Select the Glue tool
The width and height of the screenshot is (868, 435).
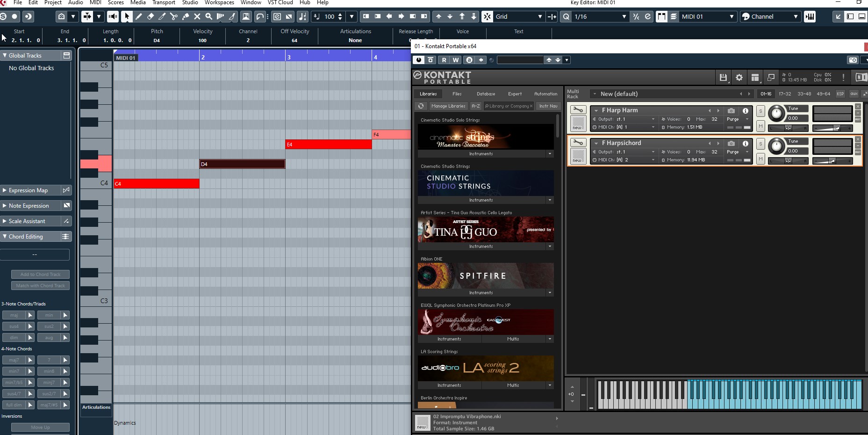(x=185, y=16)
